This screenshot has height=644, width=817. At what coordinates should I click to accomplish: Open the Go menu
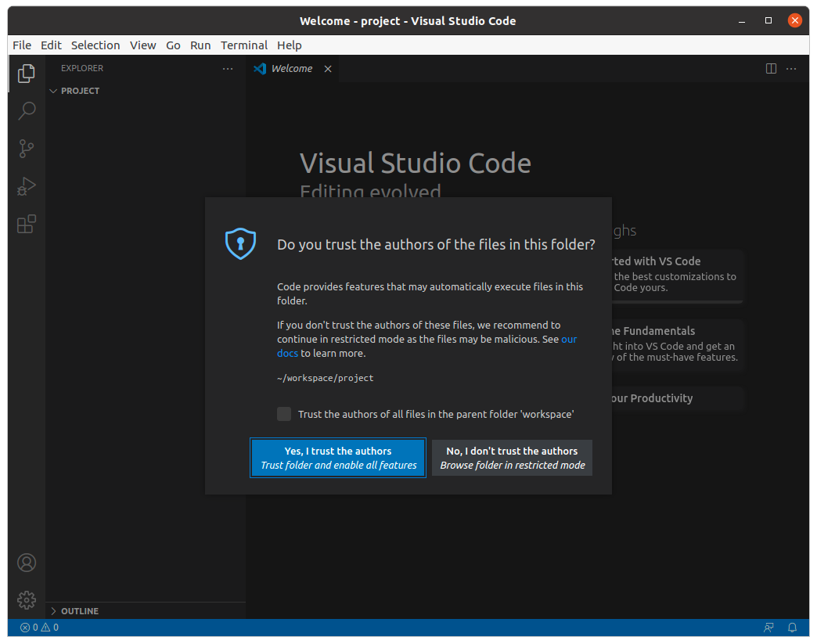coord(173,45)
